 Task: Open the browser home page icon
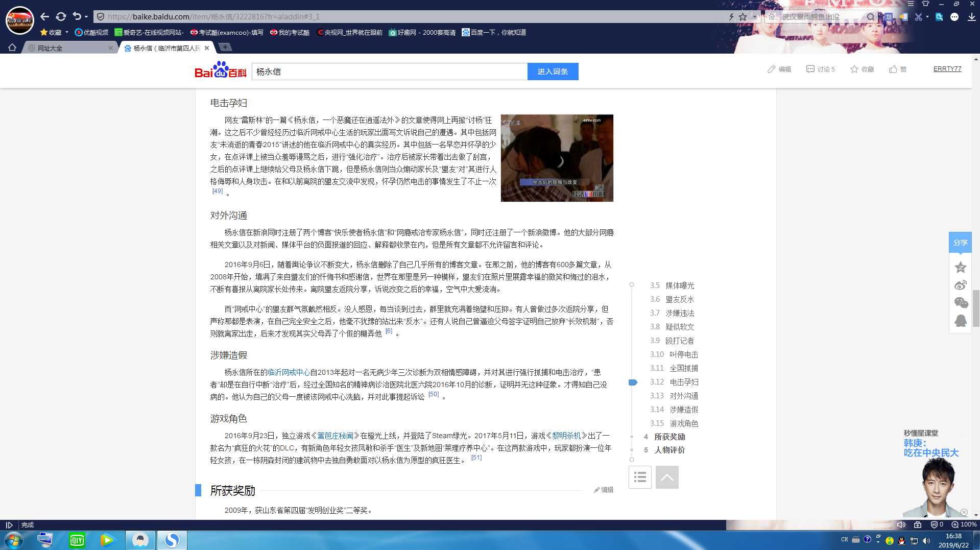click(12, 47)
